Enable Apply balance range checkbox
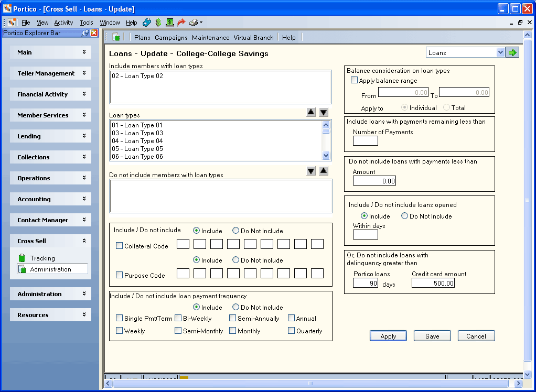 pos(354,81)
